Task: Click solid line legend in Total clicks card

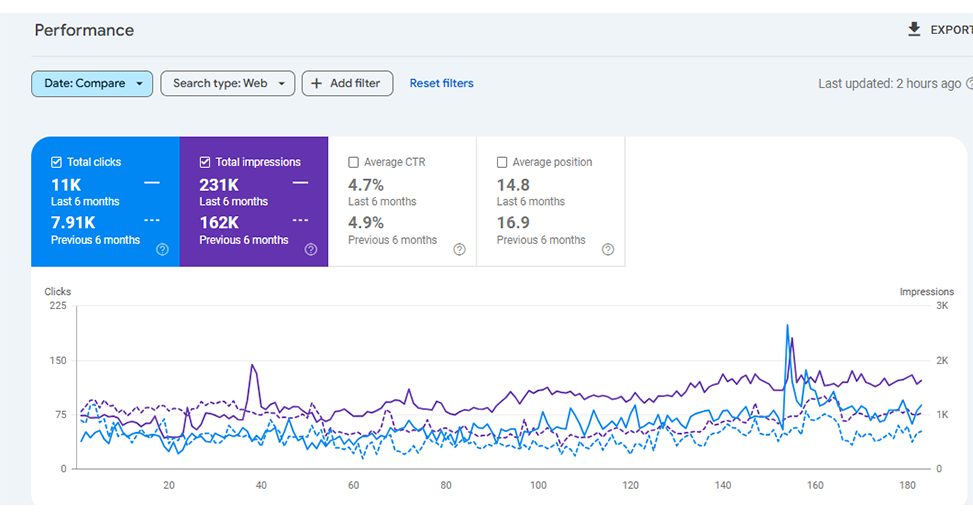Action: 152,183
